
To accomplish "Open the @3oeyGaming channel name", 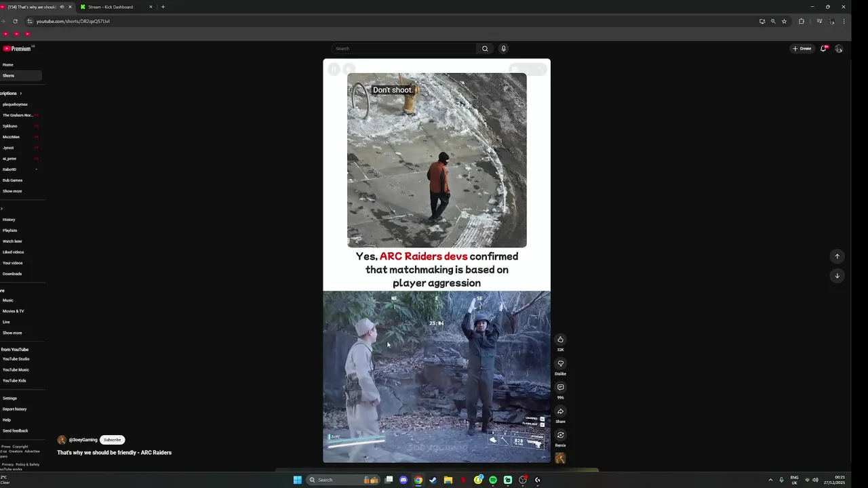I will 83,440.
